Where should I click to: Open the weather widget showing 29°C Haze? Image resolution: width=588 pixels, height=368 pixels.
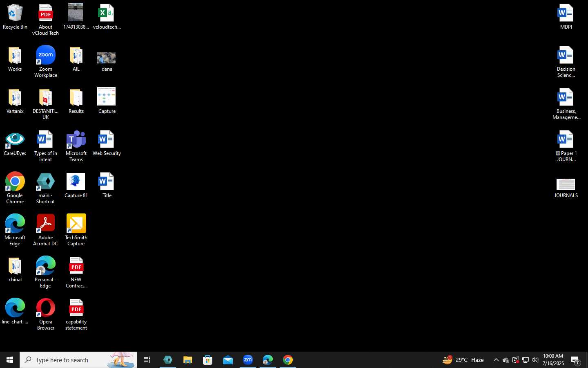pyautogui.click(x=463, y=360)
